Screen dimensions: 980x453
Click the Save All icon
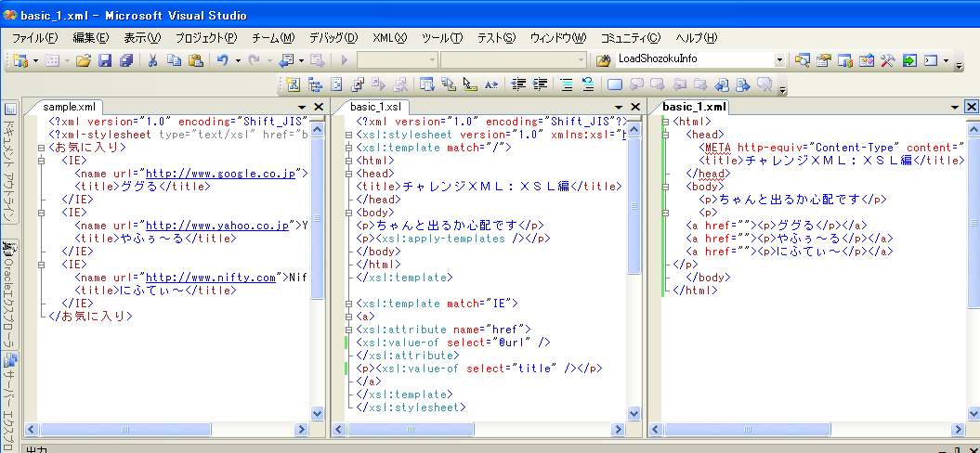coord(126,60)
